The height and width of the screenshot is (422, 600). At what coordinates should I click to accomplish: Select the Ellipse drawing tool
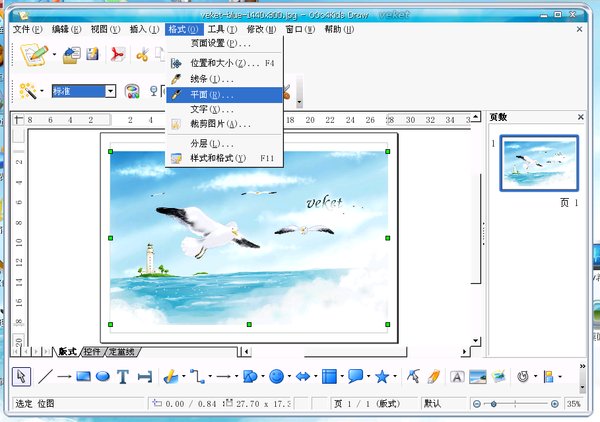tap(102, 377)
